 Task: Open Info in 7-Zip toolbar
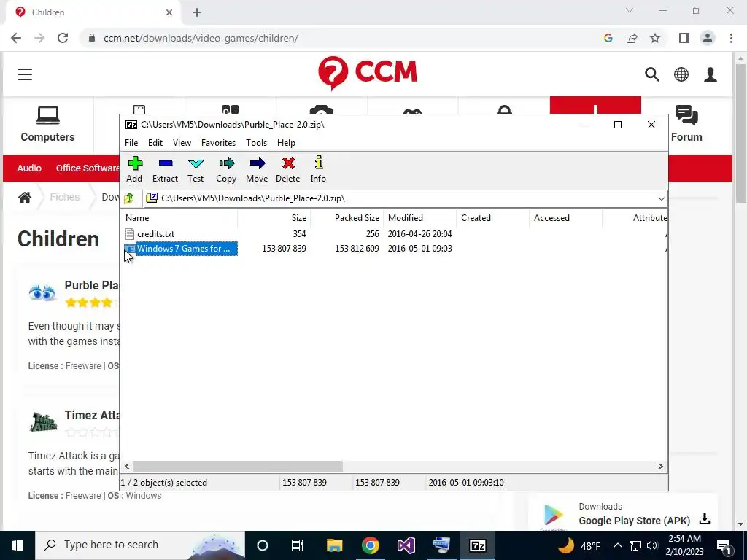[318, 169]
